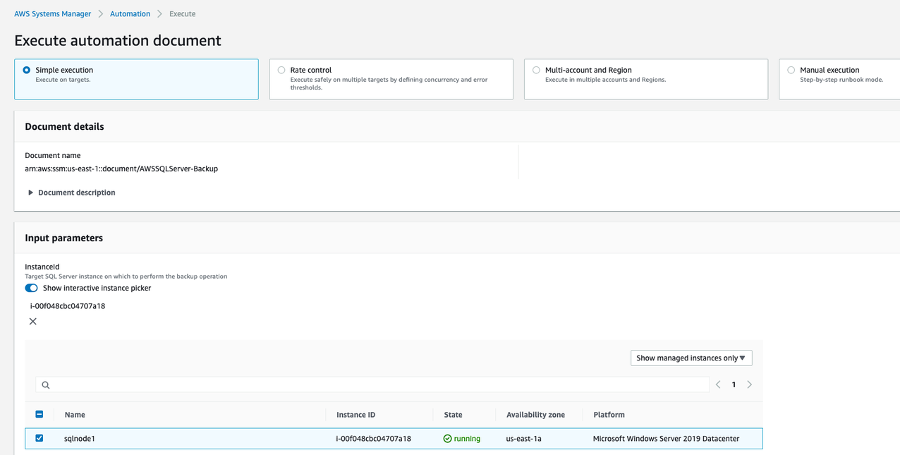The image size is (902, 456).
Task: Sort by the Platform column header
Action: 609,415
